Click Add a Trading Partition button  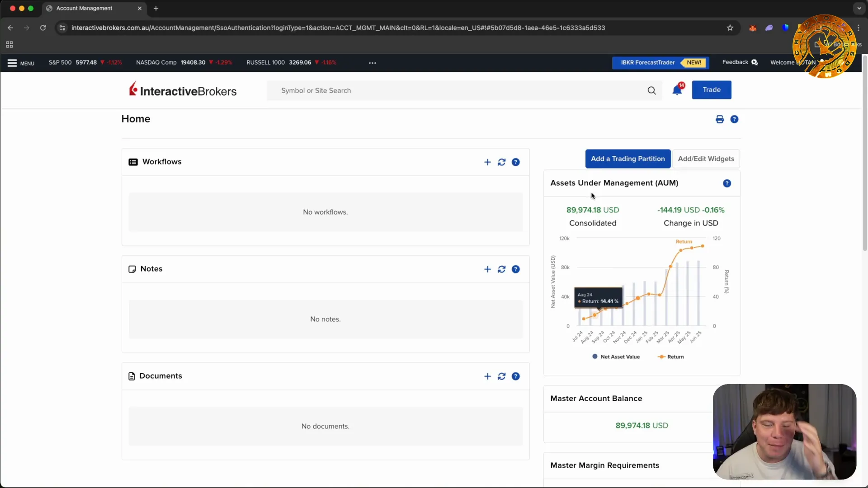click(627, 159)
